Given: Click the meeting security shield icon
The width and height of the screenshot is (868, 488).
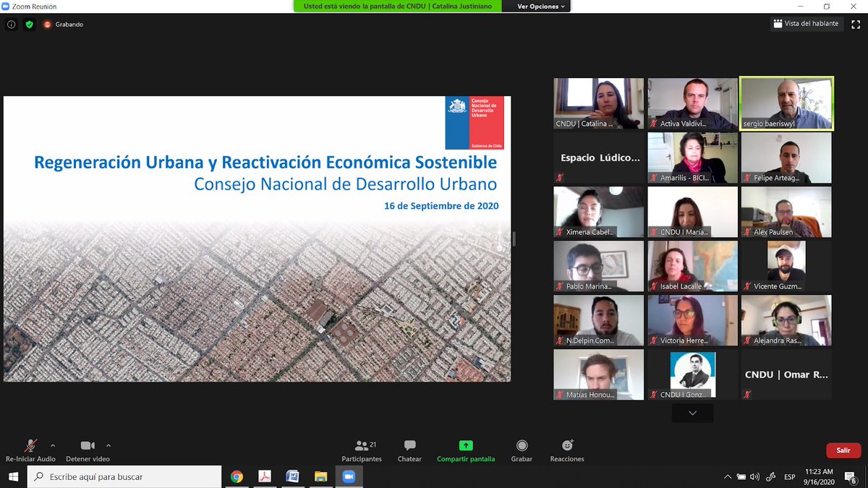Looking at the screenshot, I should [30, 24].
